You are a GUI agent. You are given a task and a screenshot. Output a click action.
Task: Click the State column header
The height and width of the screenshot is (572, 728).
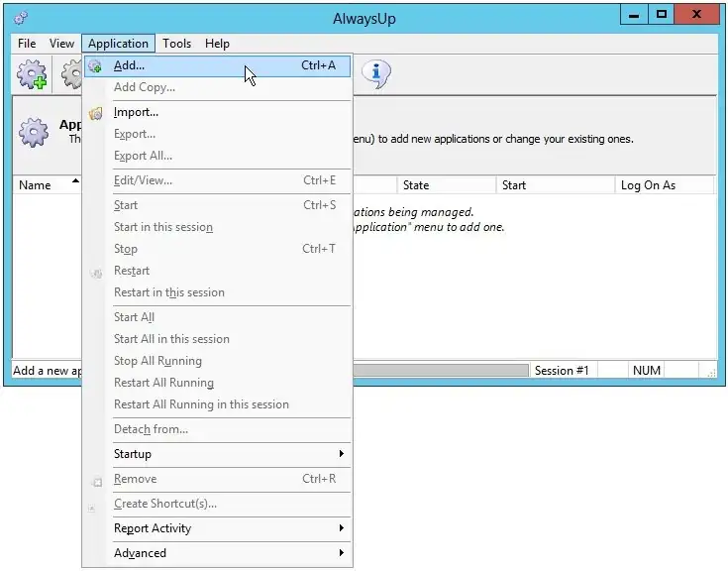tap(416, 185)
